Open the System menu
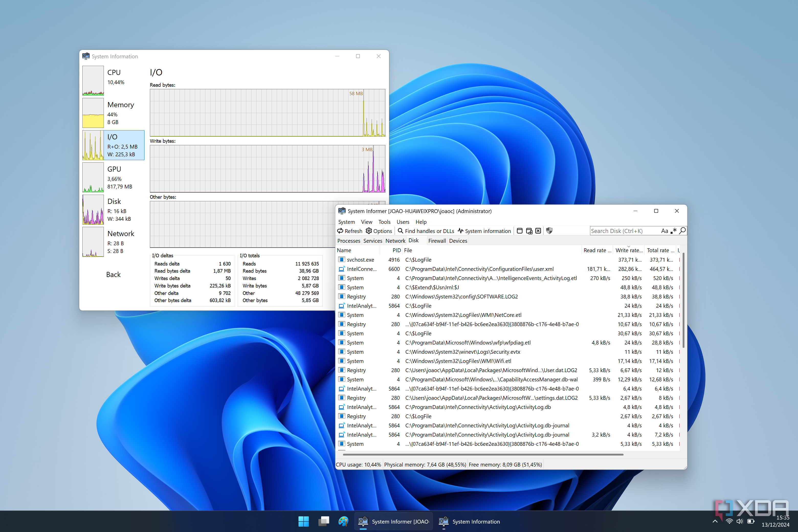Viewport: 798px width, 532px height. click(346, 222)
